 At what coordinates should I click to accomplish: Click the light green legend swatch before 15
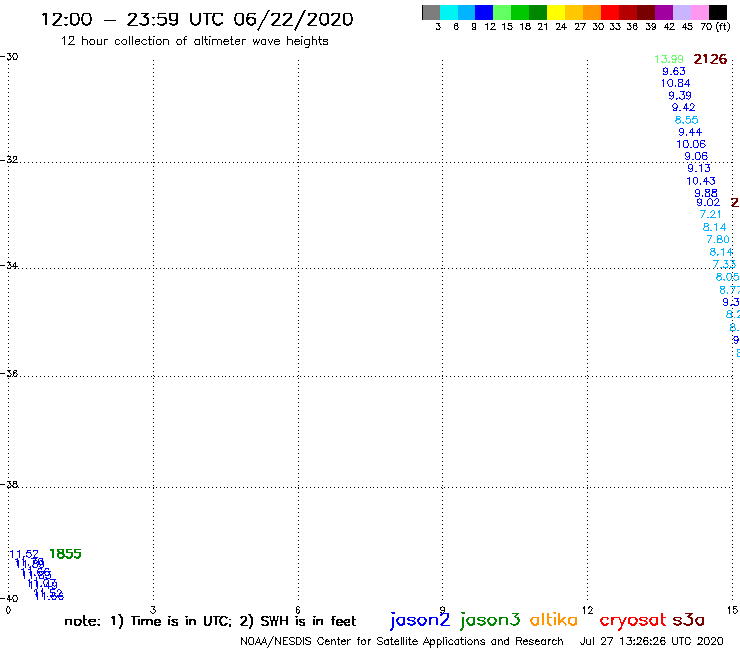click(502, 12)
